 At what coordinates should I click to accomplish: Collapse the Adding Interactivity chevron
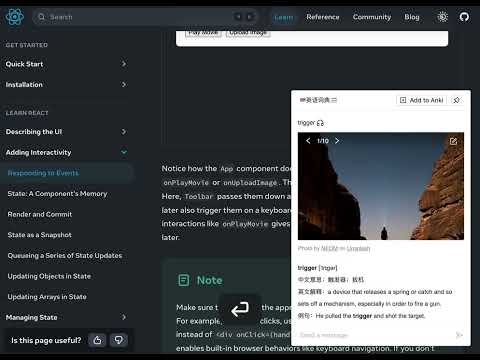124,152
